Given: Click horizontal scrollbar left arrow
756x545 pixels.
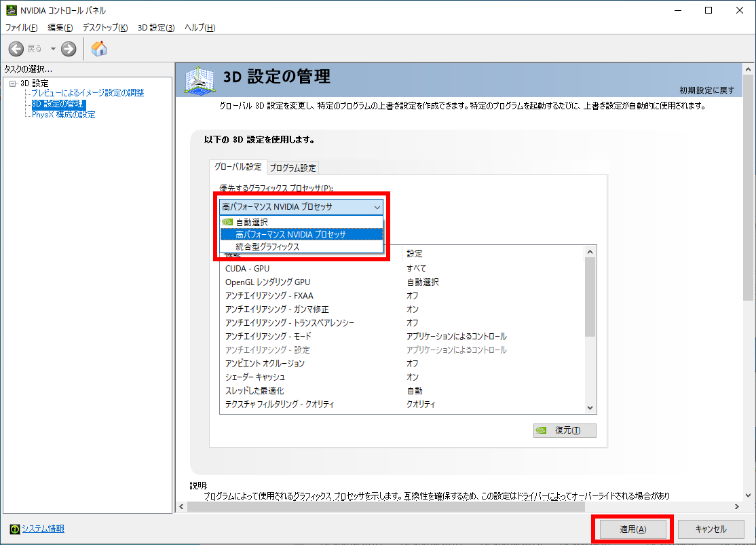Looking at the screenshot, I should pyautogui.click(x=181, y=506).
